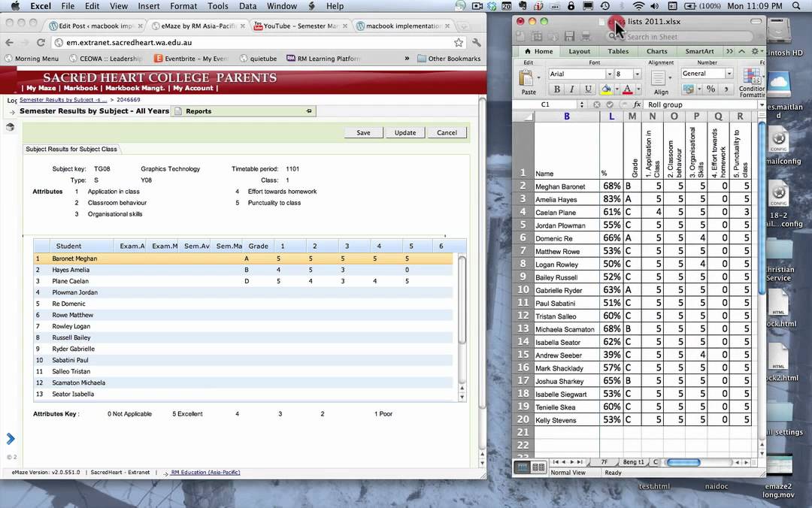Select the 8eng t1 sheet tab

tap(633, 462)
